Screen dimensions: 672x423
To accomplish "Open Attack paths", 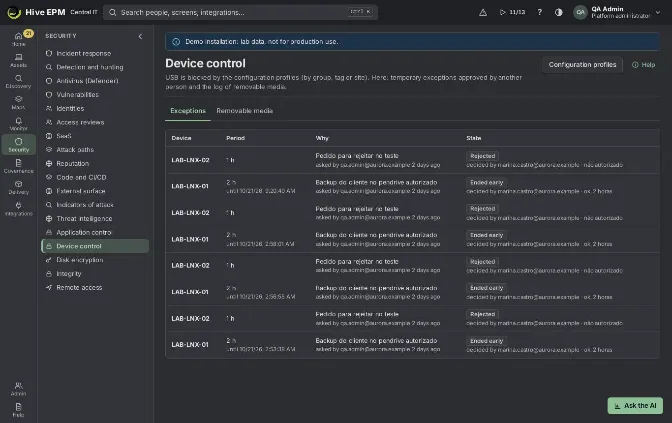I will click(x=95, y=150).
